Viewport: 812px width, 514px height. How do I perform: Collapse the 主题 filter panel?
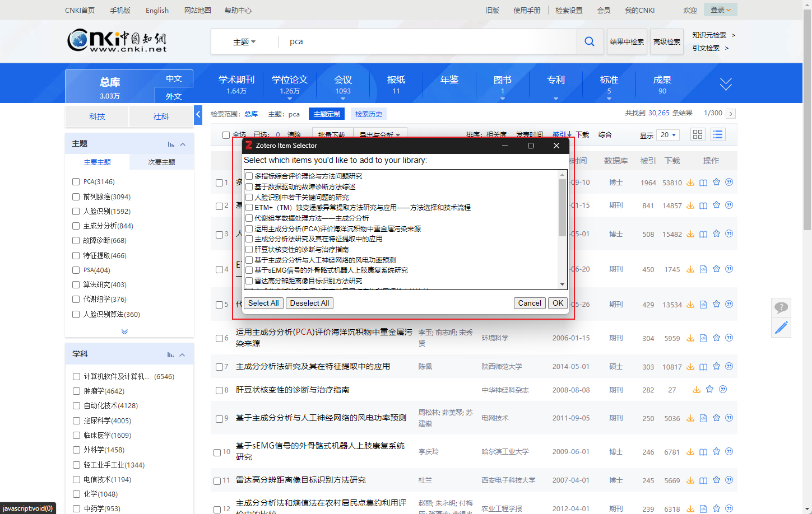tap(183, 144)
